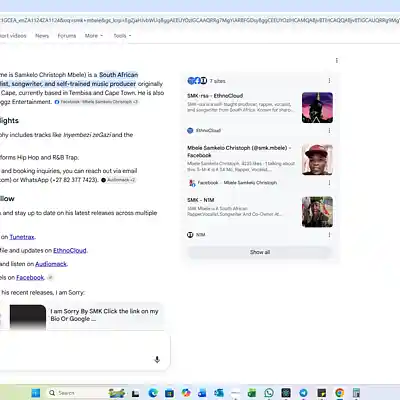Open the Copilot icon in the taskbar
The image size is (400, 400).
(x=186, y=393)
